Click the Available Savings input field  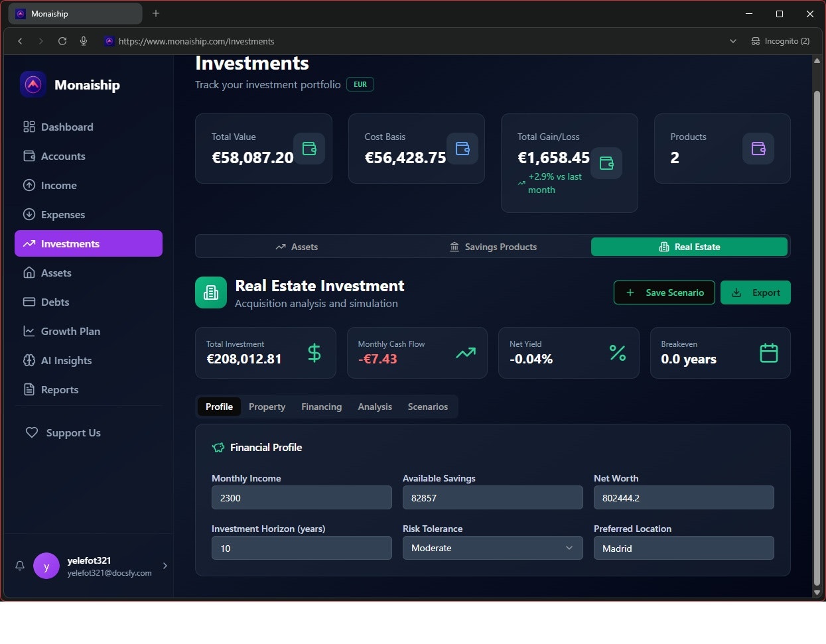(x=493, y=497)
